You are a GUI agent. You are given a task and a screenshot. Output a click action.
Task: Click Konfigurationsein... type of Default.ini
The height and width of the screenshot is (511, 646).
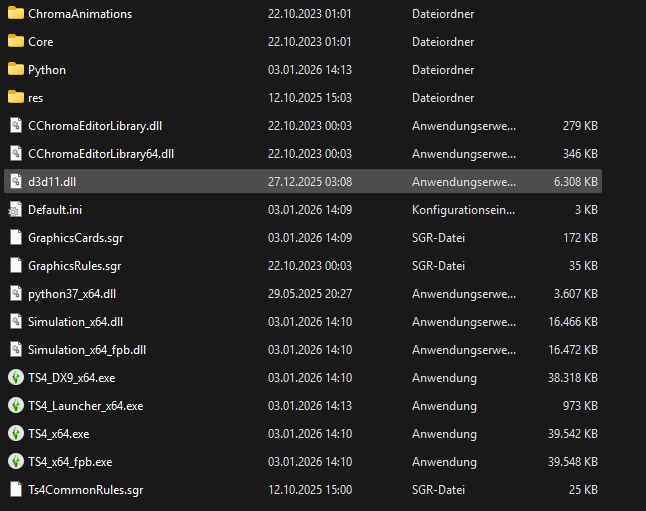(x=463, y=210)
